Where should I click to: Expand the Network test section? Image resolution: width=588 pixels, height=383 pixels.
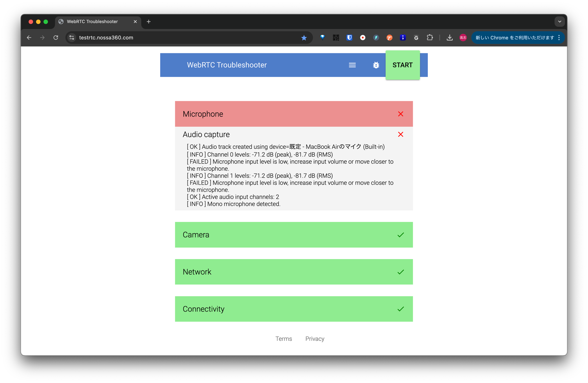click(294, 272)
